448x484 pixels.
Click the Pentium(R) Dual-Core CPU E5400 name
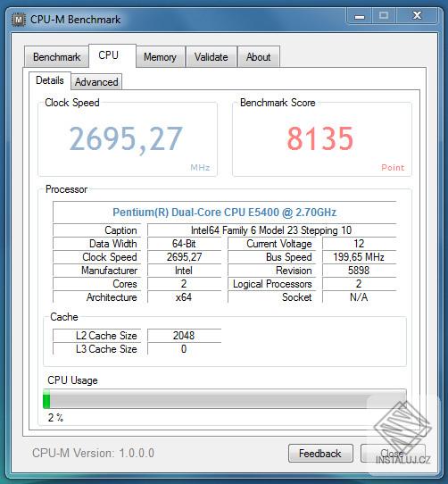pos(224,212)
